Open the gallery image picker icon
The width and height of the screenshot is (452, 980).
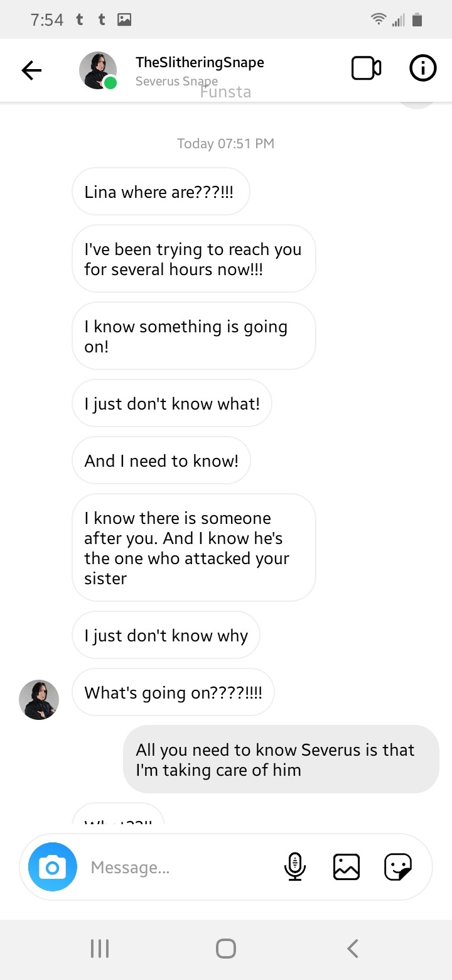tap(346, 868)
